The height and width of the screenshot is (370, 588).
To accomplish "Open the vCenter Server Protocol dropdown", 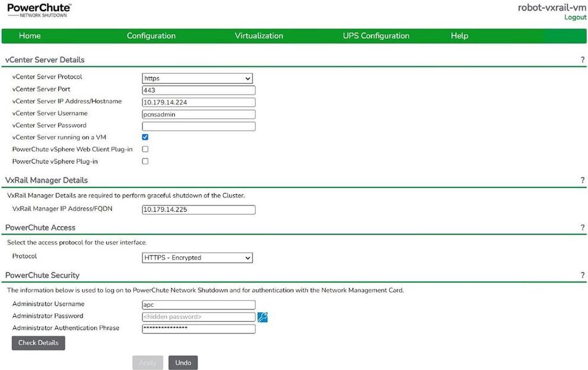I will tap(197, 78).
